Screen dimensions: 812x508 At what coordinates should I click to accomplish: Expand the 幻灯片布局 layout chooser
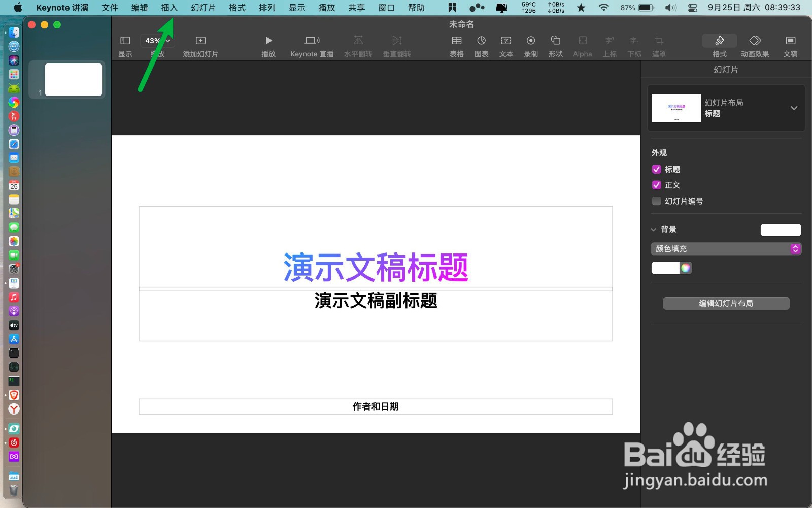pos(726,108)
